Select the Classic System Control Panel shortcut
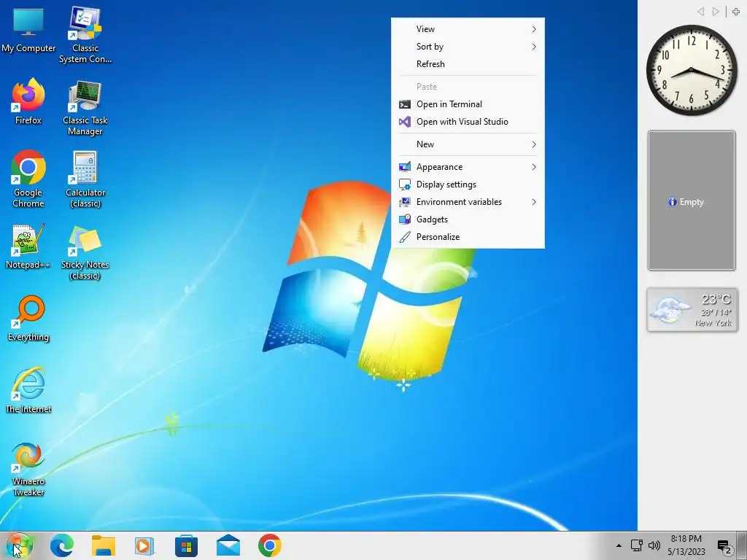This screenshot has width=747, height=560. point(85,34)
